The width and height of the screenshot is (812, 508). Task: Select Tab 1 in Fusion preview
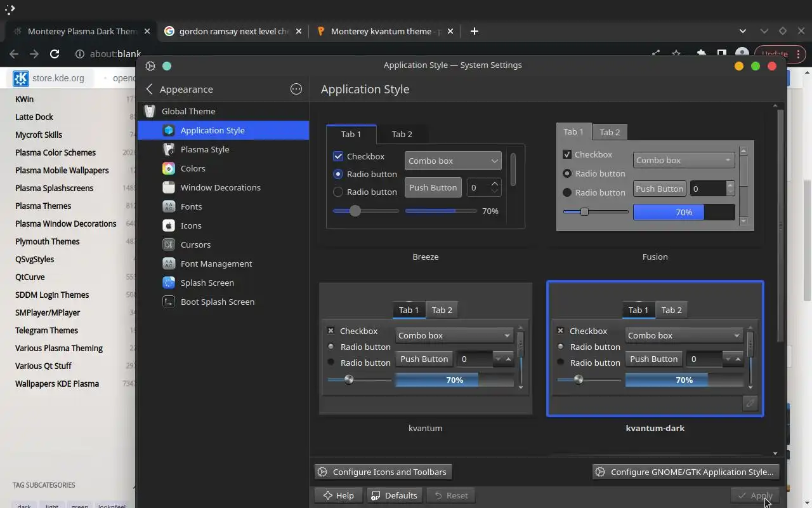573,131
